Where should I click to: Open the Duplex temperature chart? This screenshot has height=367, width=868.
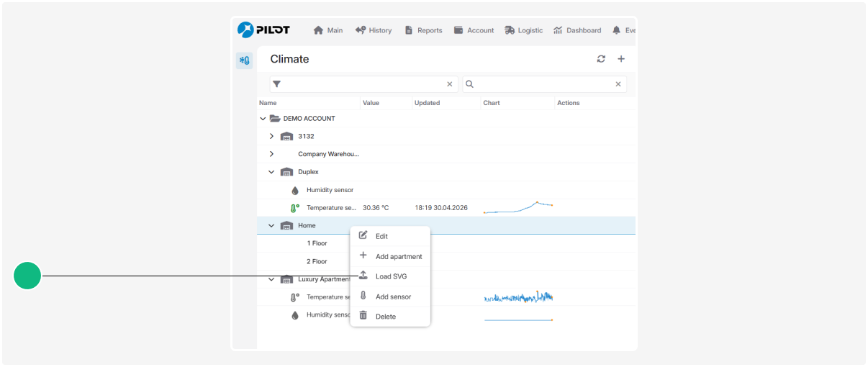click(x=518, y=208)
